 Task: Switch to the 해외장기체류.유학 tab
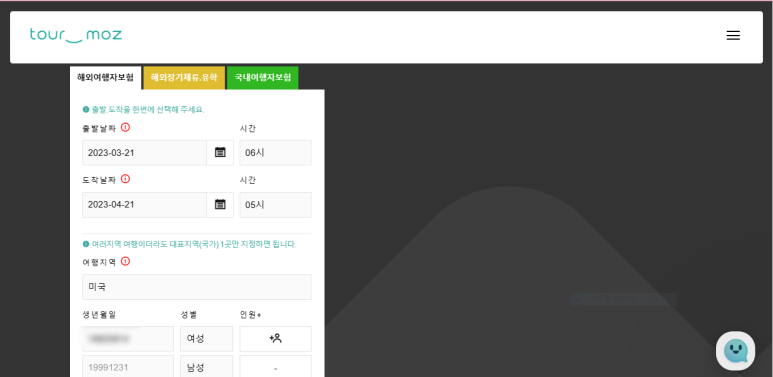(184, 78)
